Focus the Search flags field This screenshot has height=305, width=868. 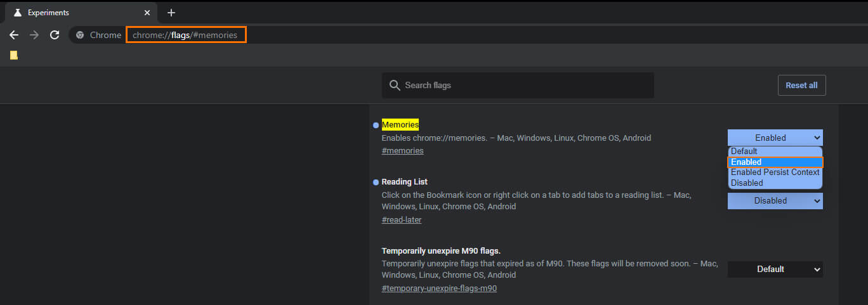point(518,85)
